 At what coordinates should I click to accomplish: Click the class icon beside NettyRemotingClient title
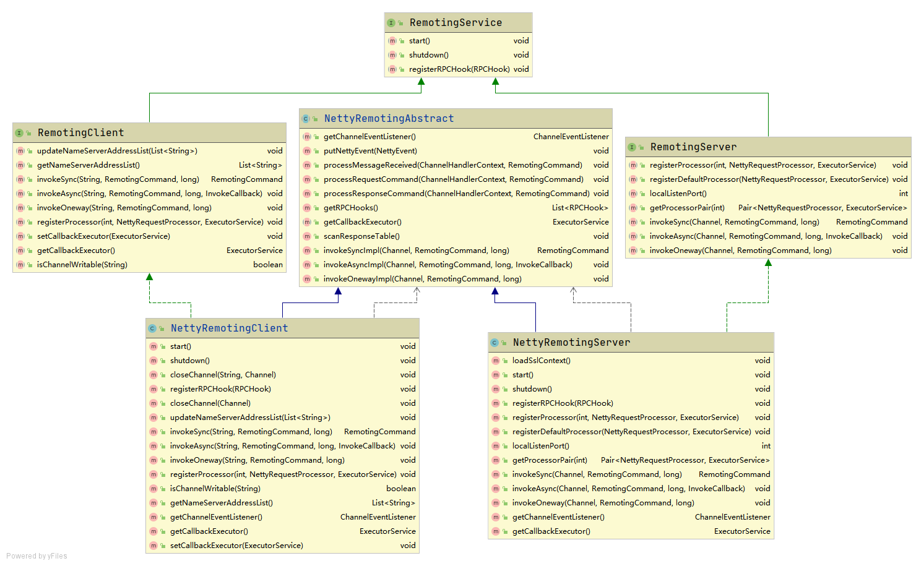[x=152, y=328]
